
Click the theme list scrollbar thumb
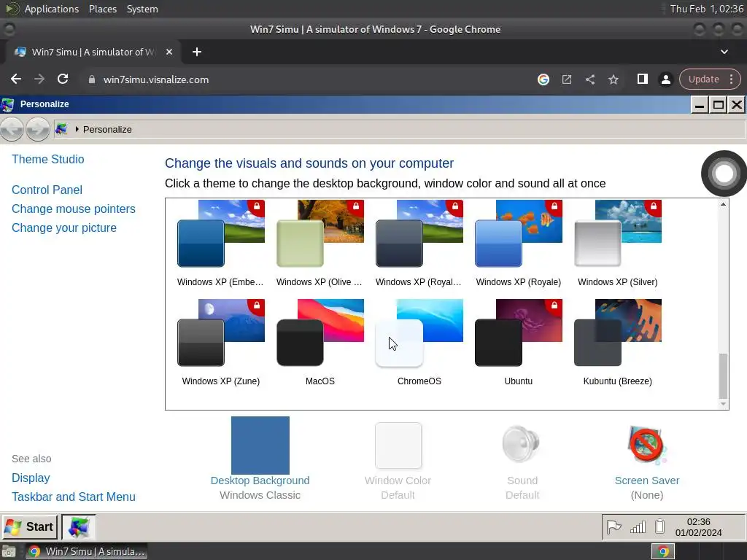(x=723, y=376)
